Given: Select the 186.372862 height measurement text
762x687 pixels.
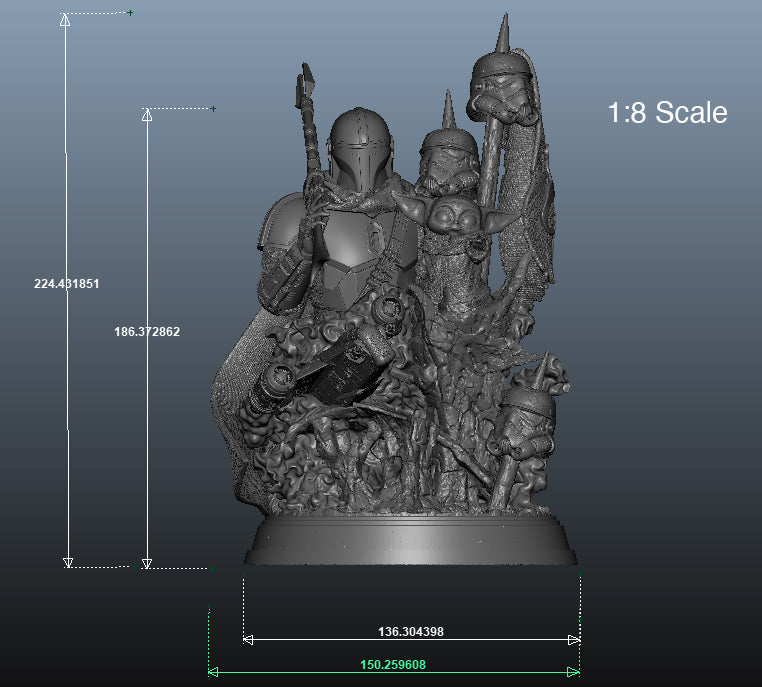Looking at the screenshot, I should [147, 332].
